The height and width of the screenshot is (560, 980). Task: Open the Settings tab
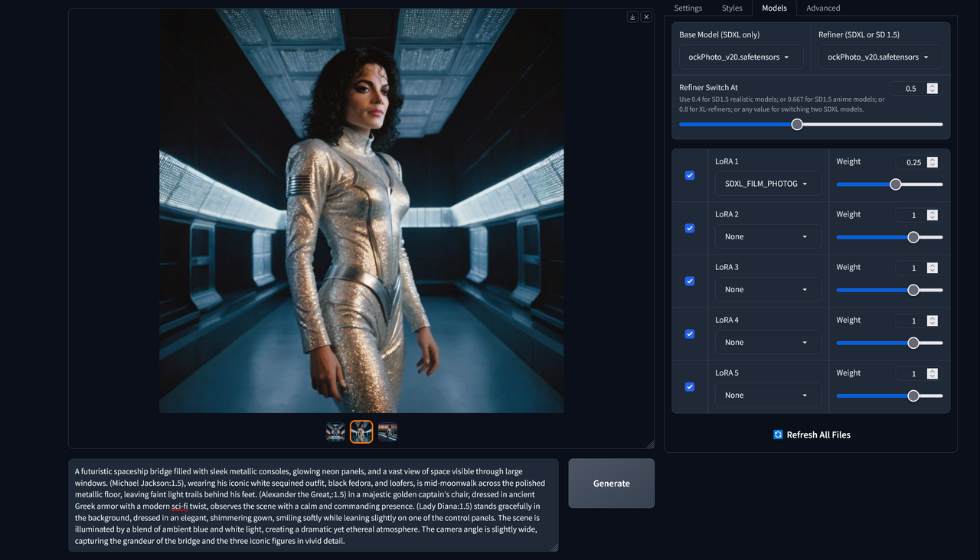[688, 8]
